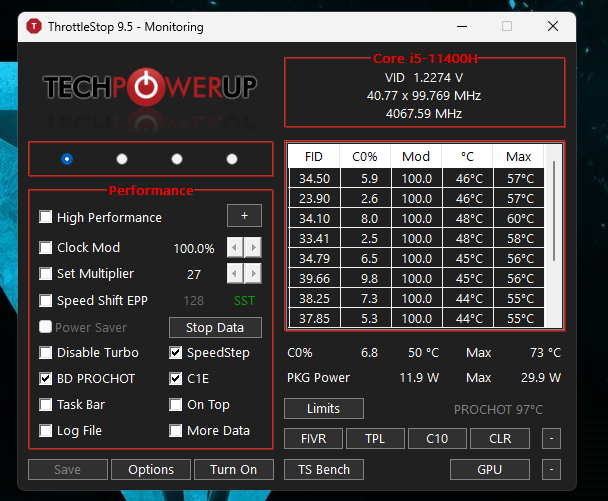
Task: Select the second profile radio button
Action: tap(122, 159)
